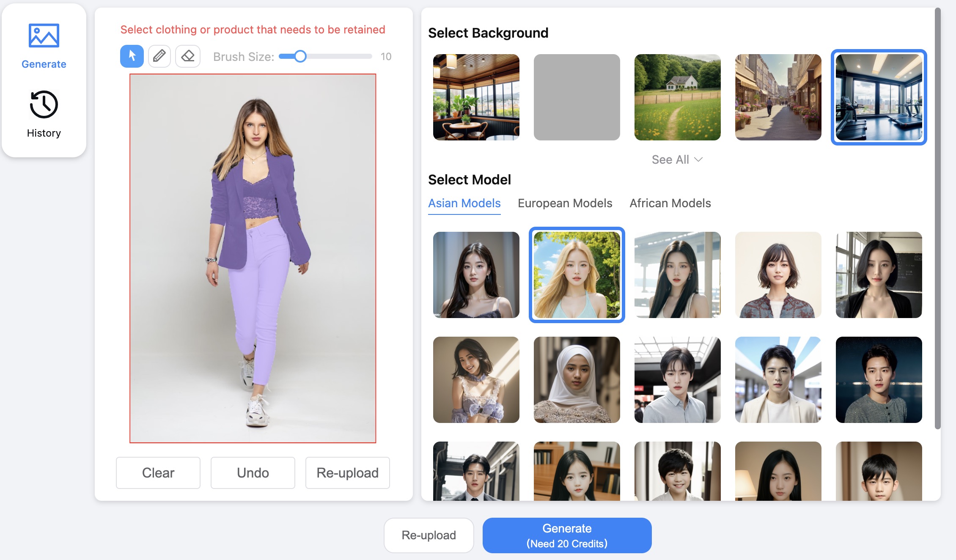956x560 pixels.
Task: Select the smiling model in ruffled top
Action: (x=476, y=380)
